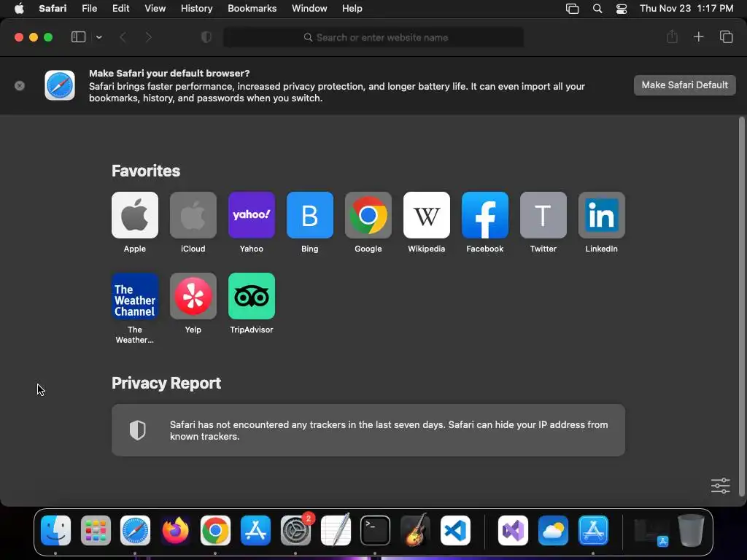The height and width of the screenshot is (560, 747).
Task: Open start page customization settings
Action: 720,486
